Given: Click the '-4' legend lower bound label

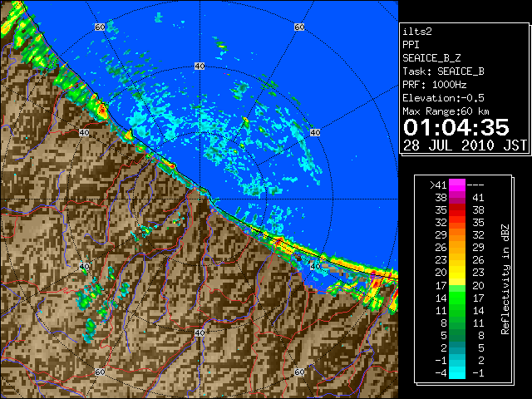Looking at the screenshot, I should tap(441, 372).
